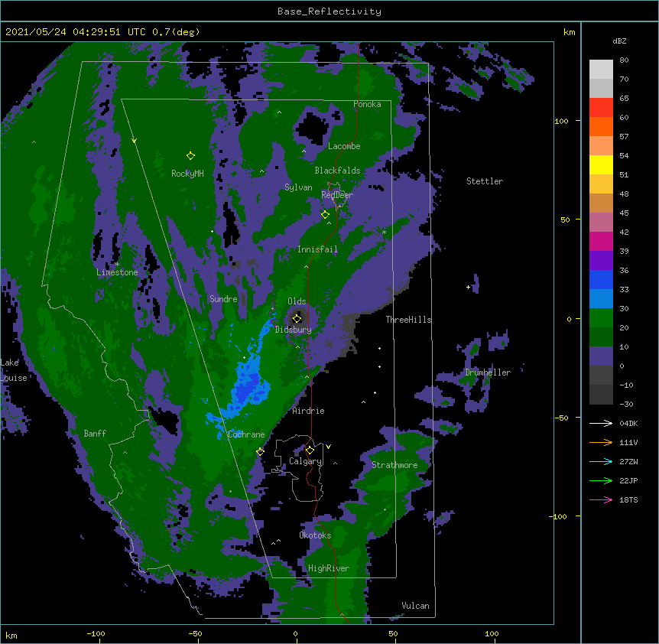Click the white arrow beside 04DK

[601, 423]
